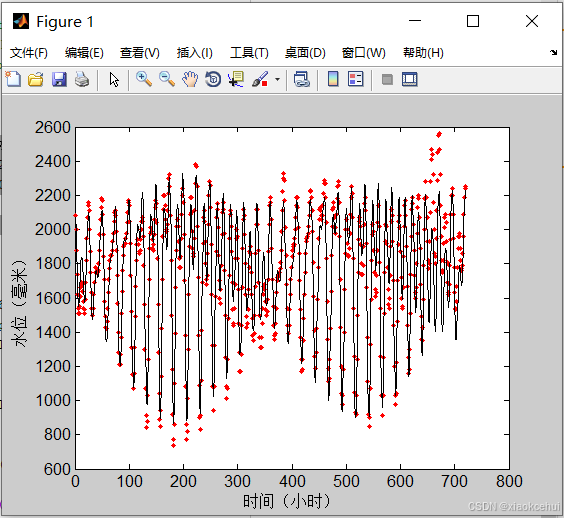The height and width of the screenshot is (518, 564).
Task: Open the 窗口(W) menu
Action: pos(364,53)
